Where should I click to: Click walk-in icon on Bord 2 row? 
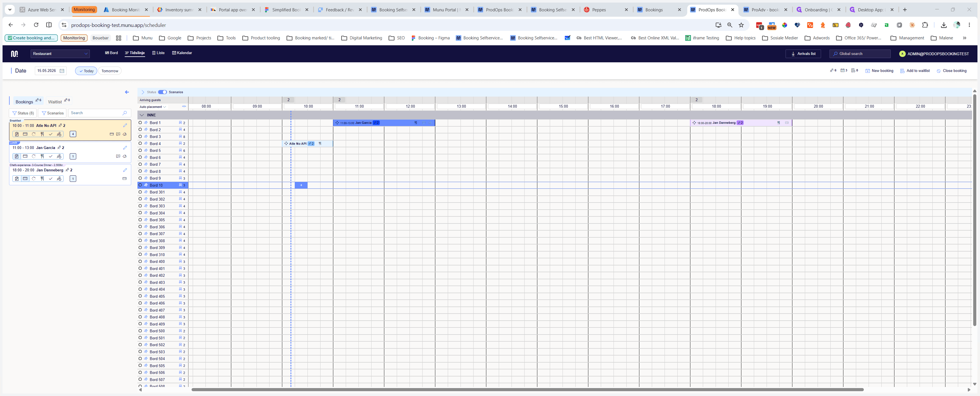point(146,130)
